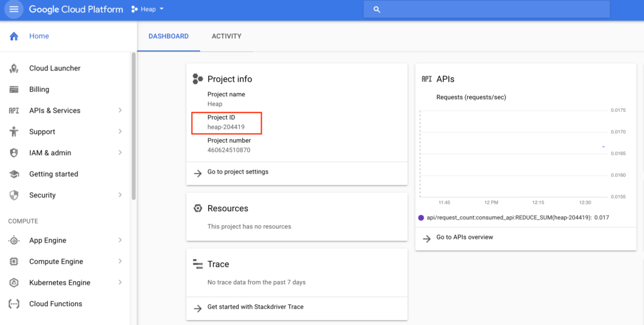The height and width of the screenshot is (325, 644).
Task: Click the Billing card icon
Action: (x=14, y=89)
